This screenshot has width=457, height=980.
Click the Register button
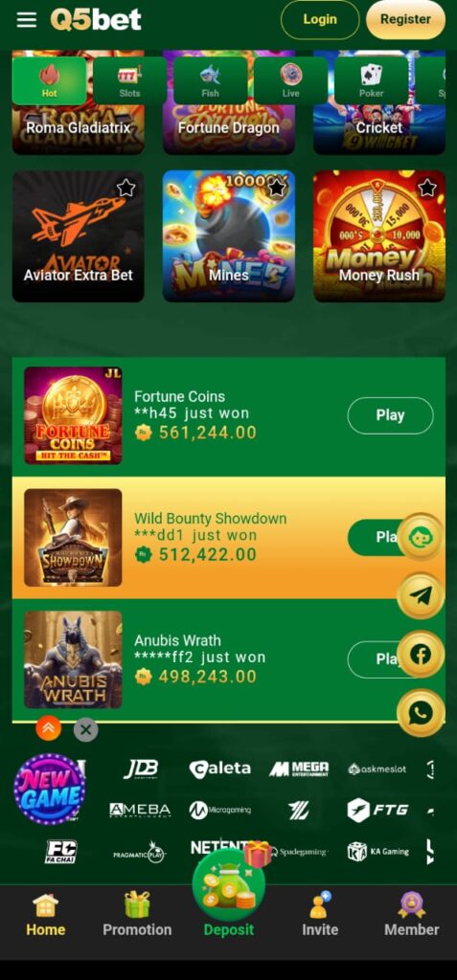405,19
